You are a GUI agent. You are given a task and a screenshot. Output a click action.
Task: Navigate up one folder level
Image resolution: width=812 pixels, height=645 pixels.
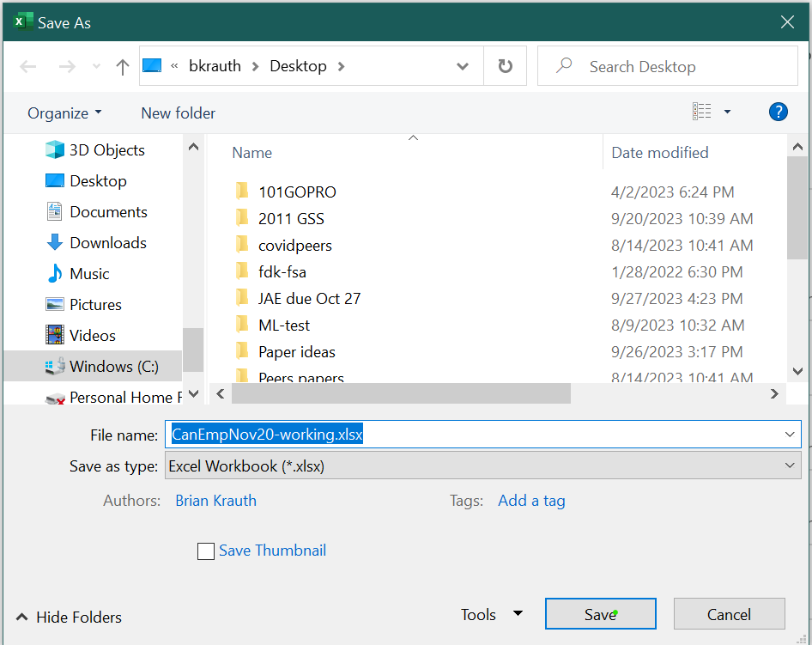pos(122,65)
